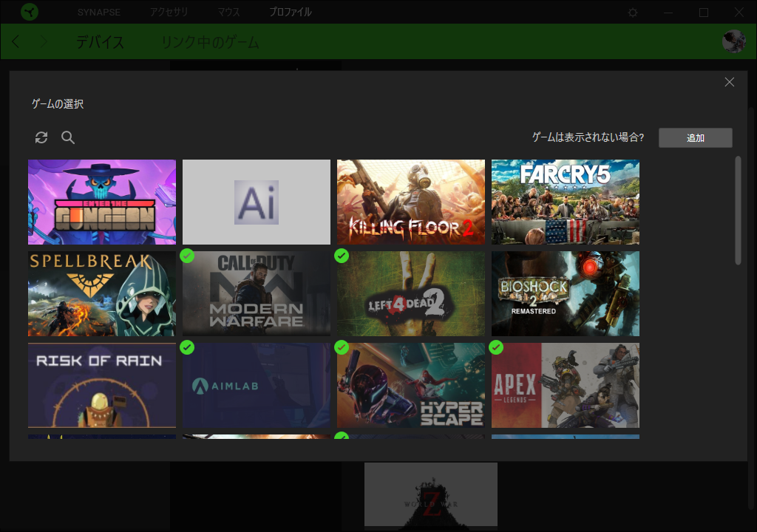The image size is (757, 532).
Task: Select the BioShock 2 Remastered thumbnail
Action: pyautogui.click(x=566, y=293)
